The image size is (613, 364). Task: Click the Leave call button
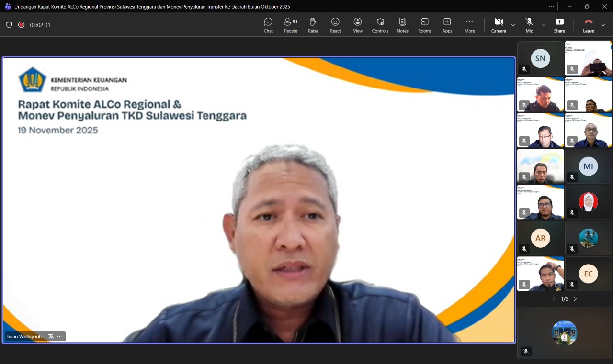[589, 25]
